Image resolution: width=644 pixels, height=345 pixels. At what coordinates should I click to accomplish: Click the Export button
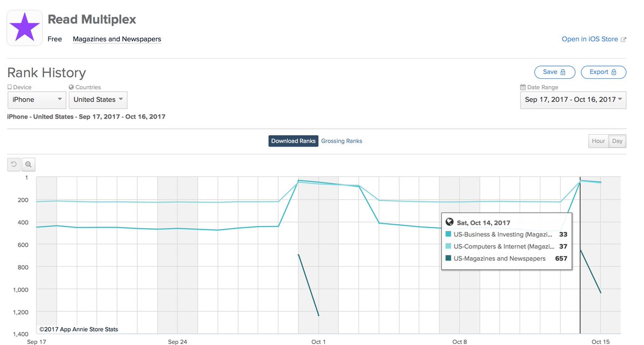pyautogui.click(x=603, y=72)
